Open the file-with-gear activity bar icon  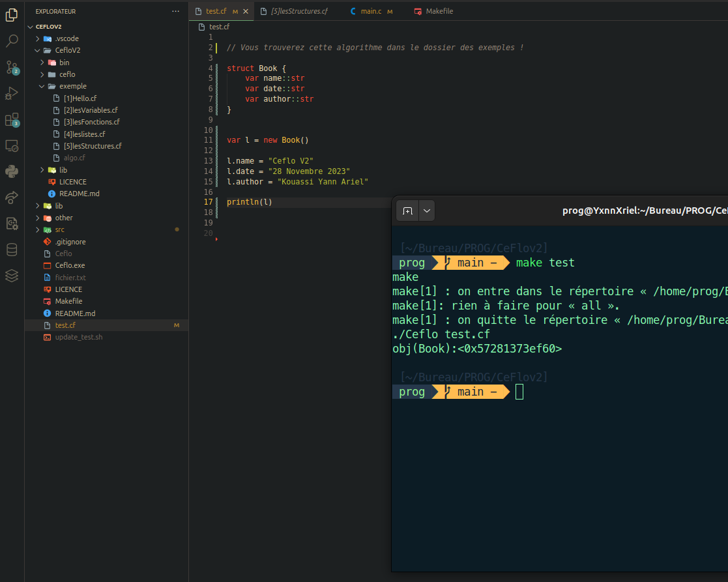coord(12,224)
